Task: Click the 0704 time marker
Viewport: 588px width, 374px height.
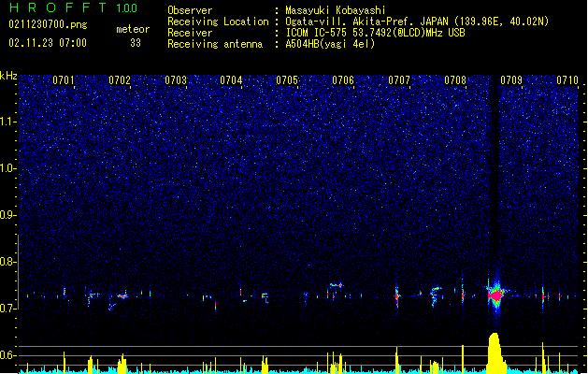Action: [231, 80]
